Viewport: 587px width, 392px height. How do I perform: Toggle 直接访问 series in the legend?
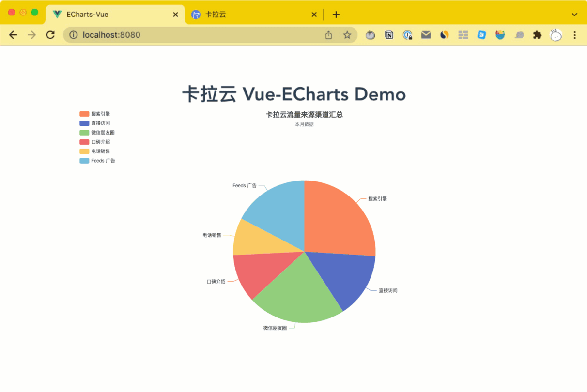[95, 123]
